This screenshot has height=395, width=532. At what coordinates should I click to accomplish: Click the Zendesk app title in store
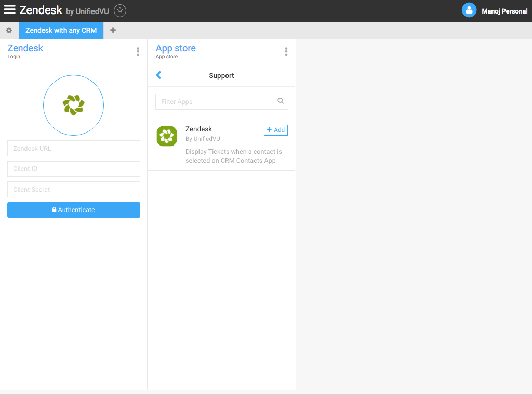tap(198, 129)
